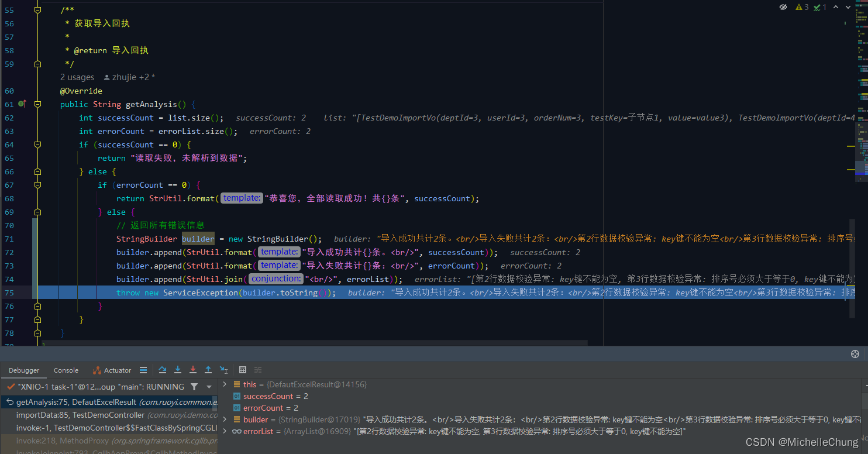The height and width of the screenshot is (454, 868).
Task: Click the Step Over debugger icon
Action: click(162, 369)
